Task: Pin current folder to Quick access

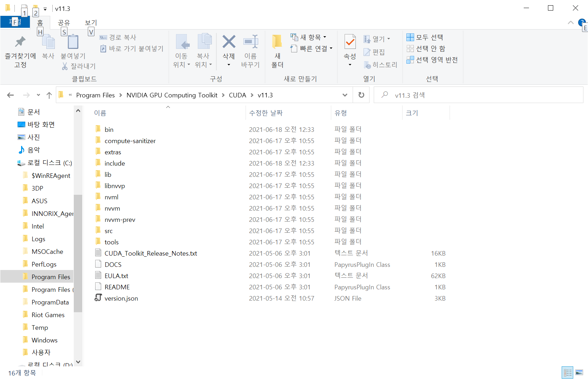Action: (x=20, y=51)
